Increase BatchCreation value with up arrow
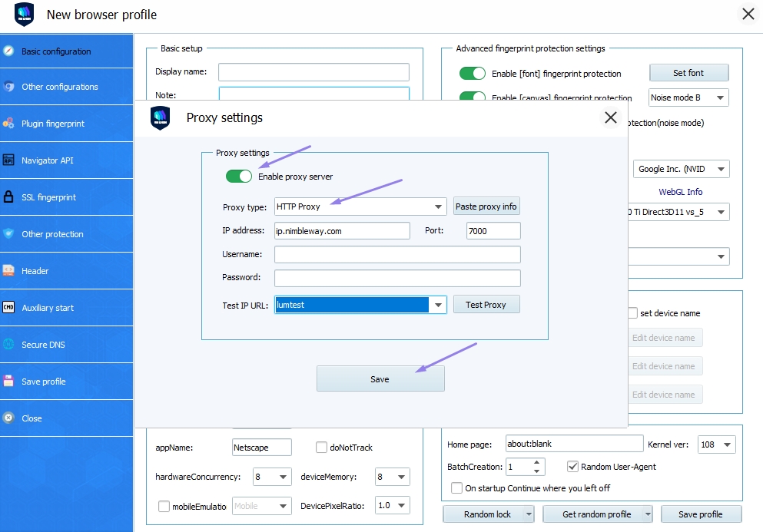Image resolution: width=763 pixels, height=532 pixels. pos(536,462)
